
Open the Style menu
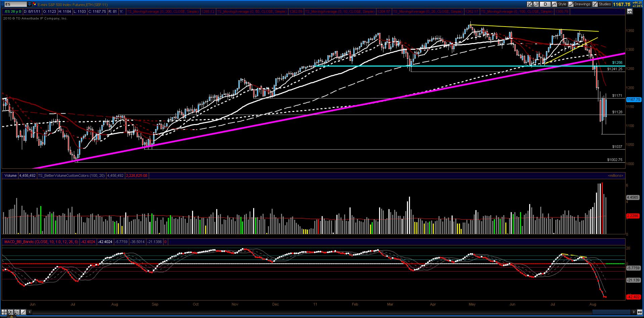point(560,4)
